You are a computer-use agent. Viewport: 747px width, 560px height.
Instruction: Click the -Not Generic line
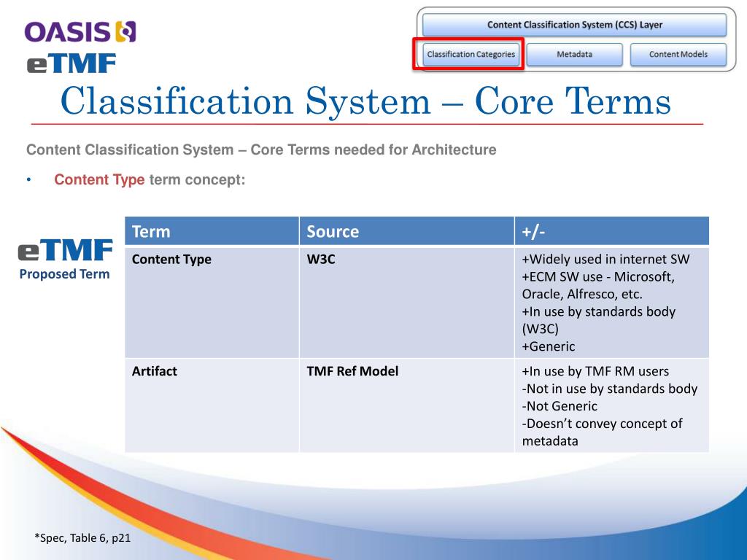(560, 406)
